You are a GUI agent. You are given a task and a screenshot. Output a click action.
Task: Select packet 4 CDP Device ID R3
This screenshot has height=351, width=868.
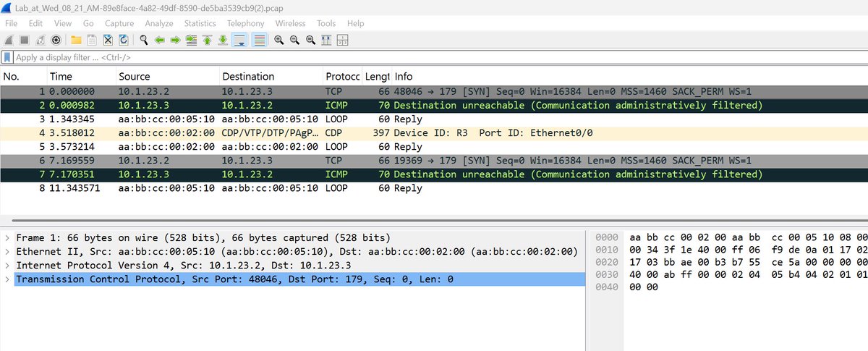click(434, 133)
